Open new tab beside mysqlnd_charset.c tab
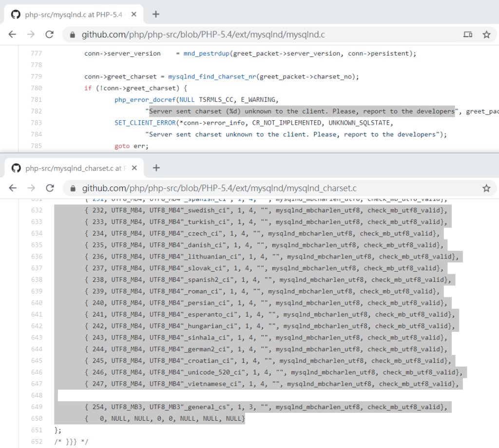This screenshot has height=448, width=499. pyautogui.click(x=156, y=168)
